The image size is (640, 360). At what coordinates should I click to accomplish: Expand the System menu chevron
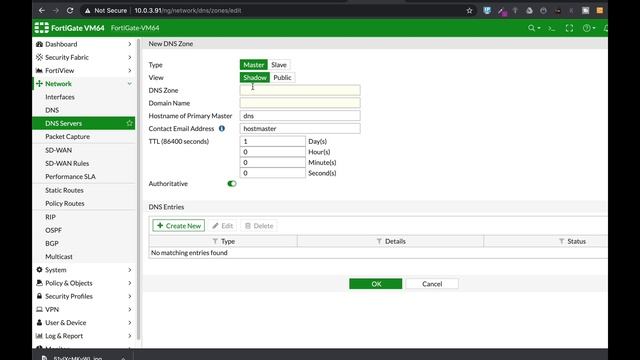pyautogui.click(x=129, y=269)
